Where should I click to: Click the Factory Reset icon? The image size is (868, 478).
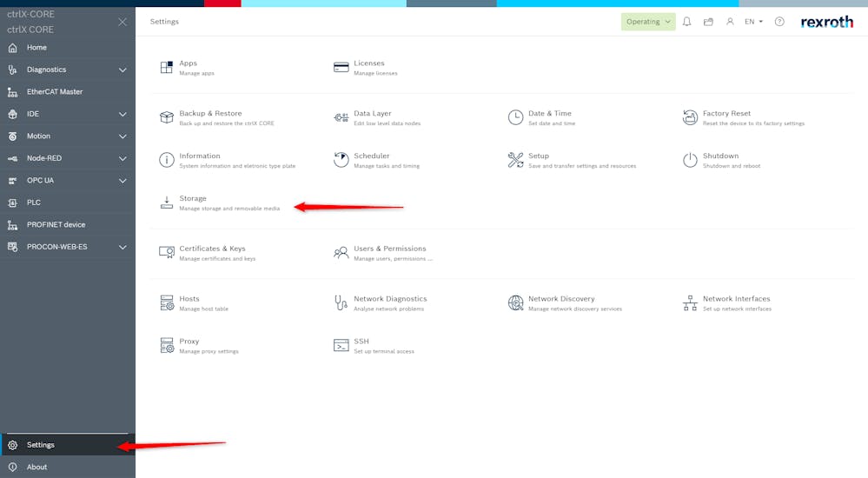690,117
